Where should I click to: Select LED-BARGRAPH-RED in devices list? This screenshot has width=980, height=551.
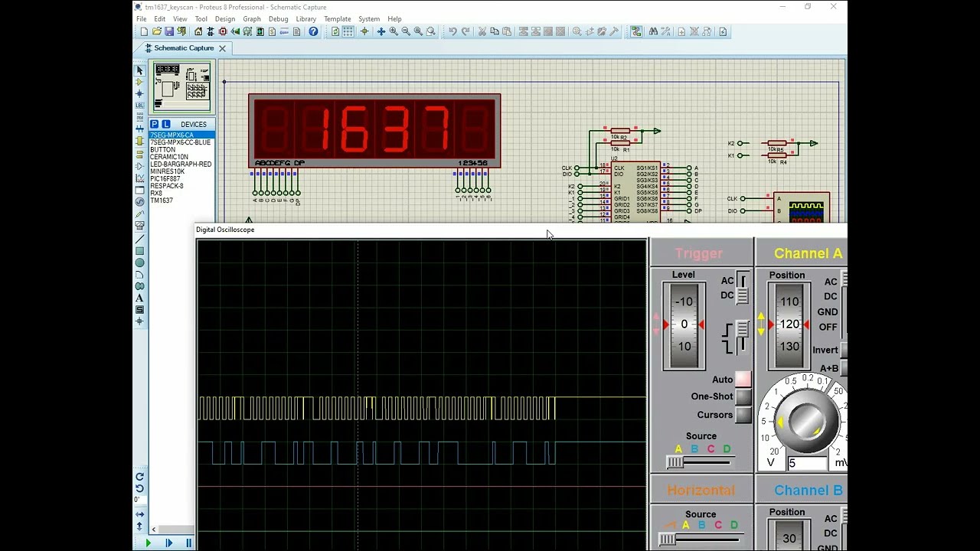181,165
